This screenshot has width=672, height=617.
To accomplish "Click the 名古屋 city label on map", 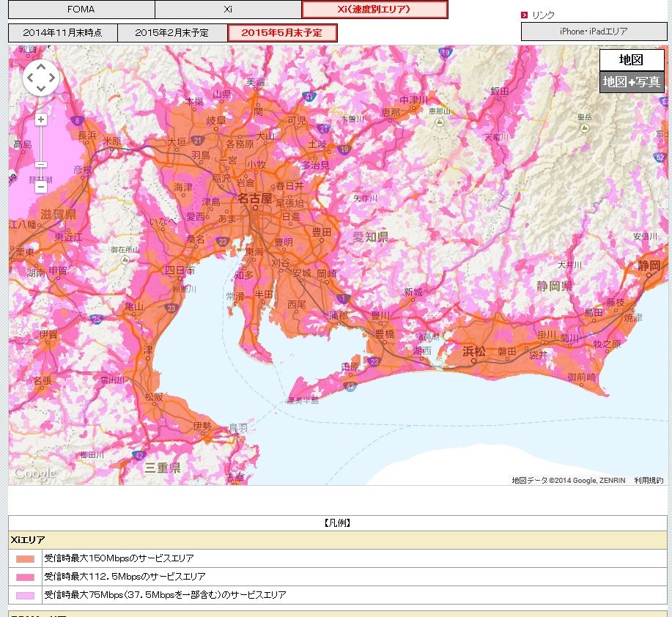I will pos(254,199).
